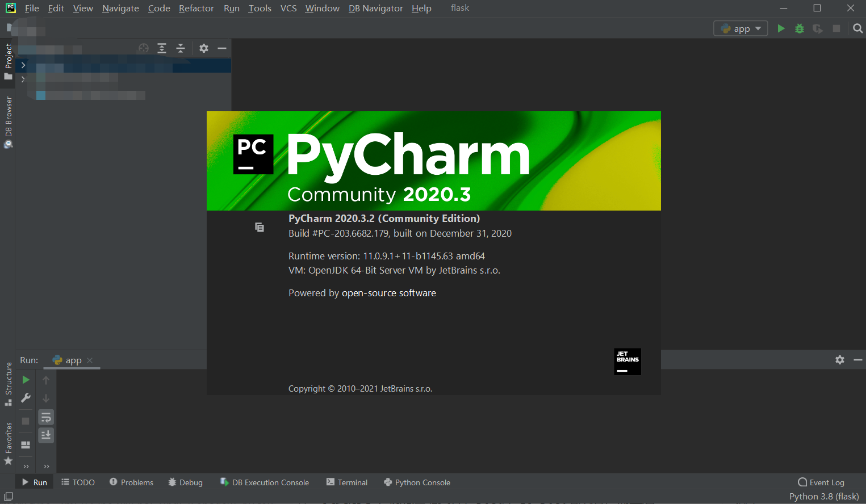Hide the Project tool window

pyautogui.click(x=222, y=48)
